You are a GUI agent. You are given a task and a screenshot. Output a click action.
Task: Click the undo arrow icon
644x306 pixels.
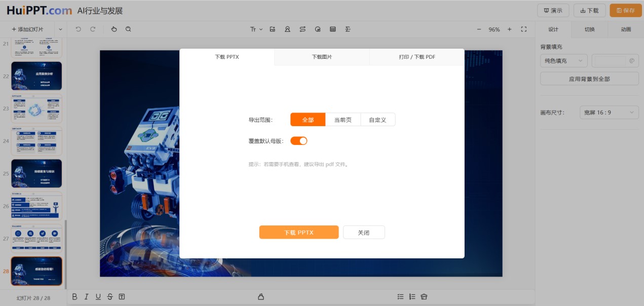click(x=77, y=29)
